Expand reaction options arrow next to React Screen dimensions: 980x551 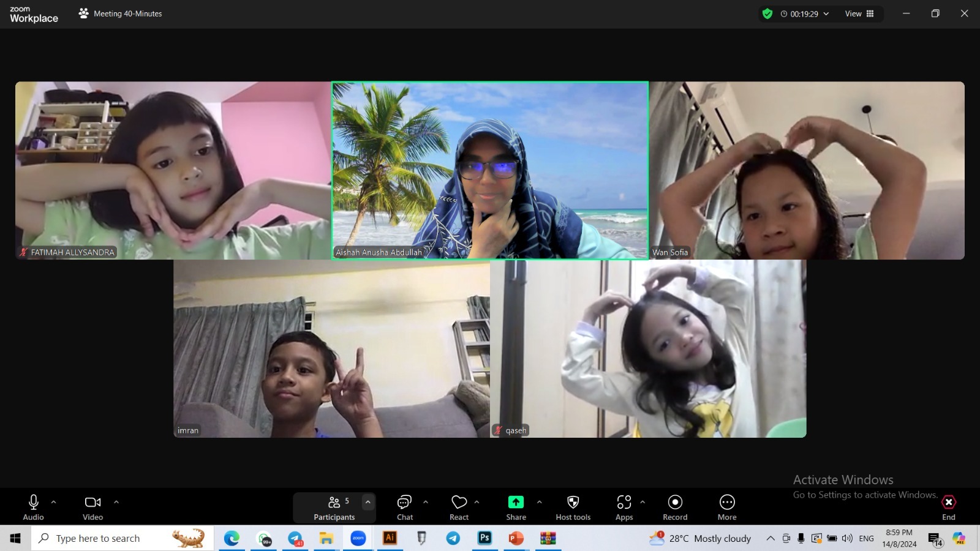coord(477,502)
